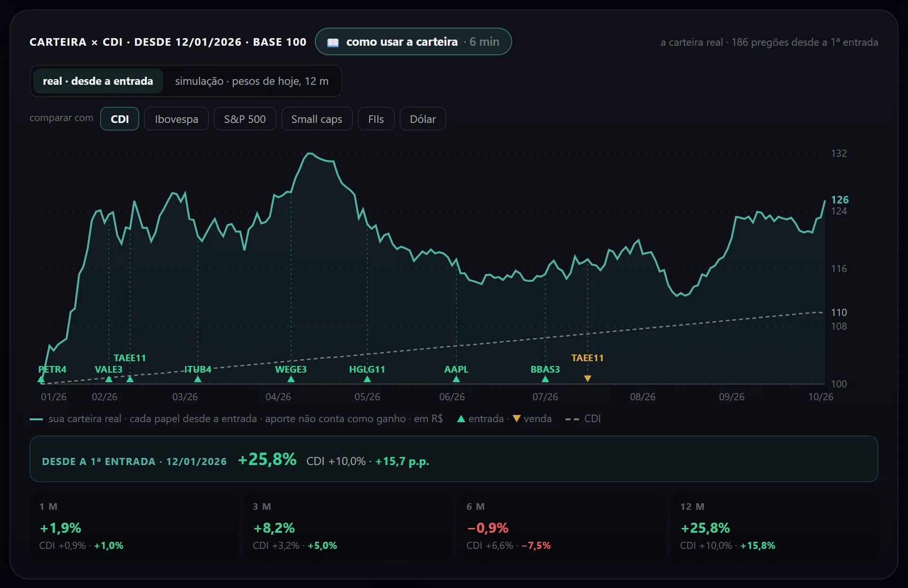Viewport: 908px width, 588px height.
Task: Switch to 'simulação · pesos de hoje, 12 m'
Action: [252, 81]
